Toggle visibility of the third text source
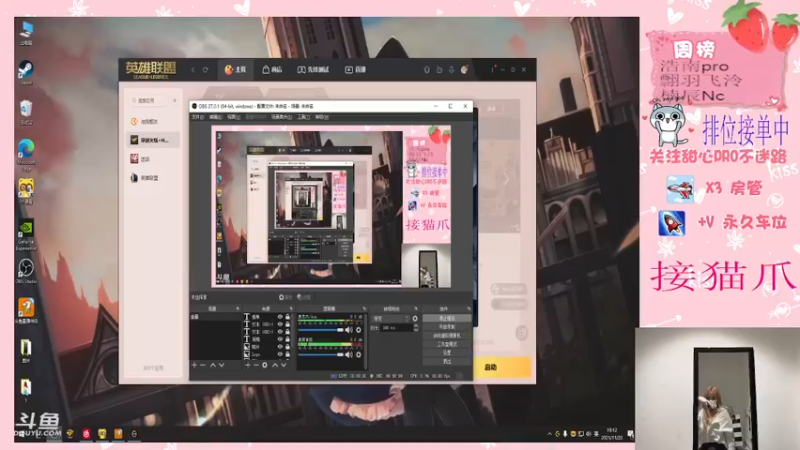This screenshot has height=450, width=800. coord(280,332)
